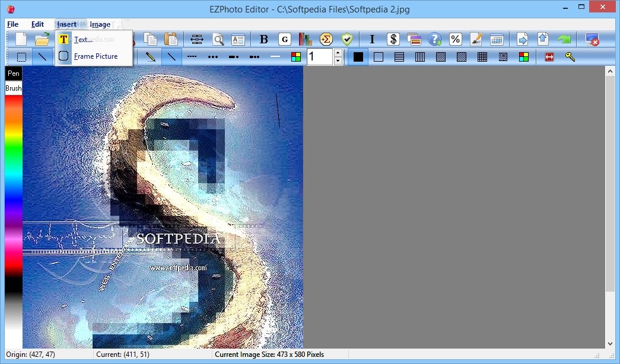Choose the dash-dot-dot line style
The height and width of the screenshot is (364, 620).
click(255, 57)
